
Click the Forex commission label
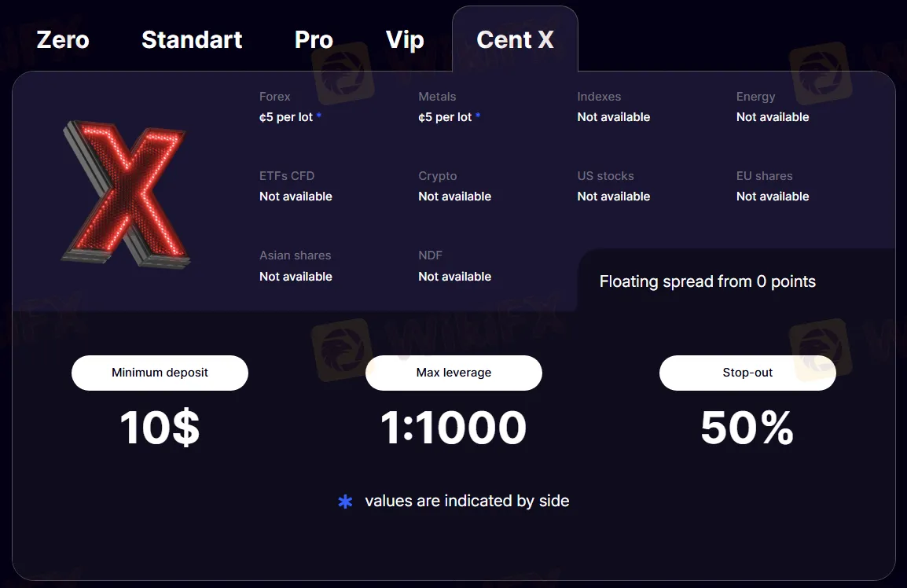pos(275,97)
